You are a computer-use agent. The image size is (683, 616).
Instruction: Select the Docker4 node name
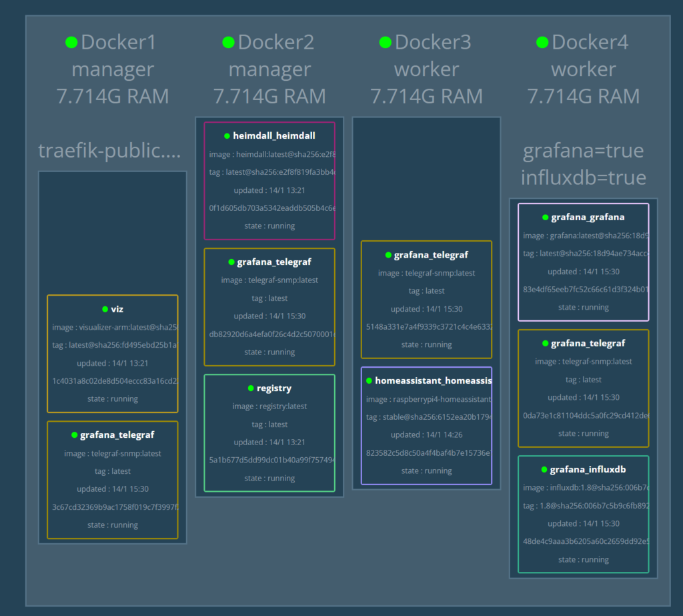point(590,42)
